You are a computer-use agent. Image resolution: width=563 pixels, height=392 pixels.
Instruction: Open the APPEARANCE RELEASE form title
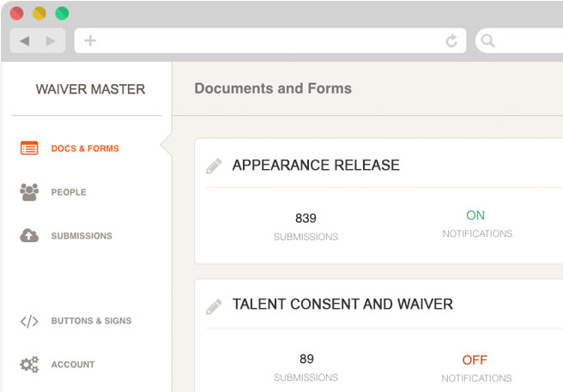[x=316, y=166]
